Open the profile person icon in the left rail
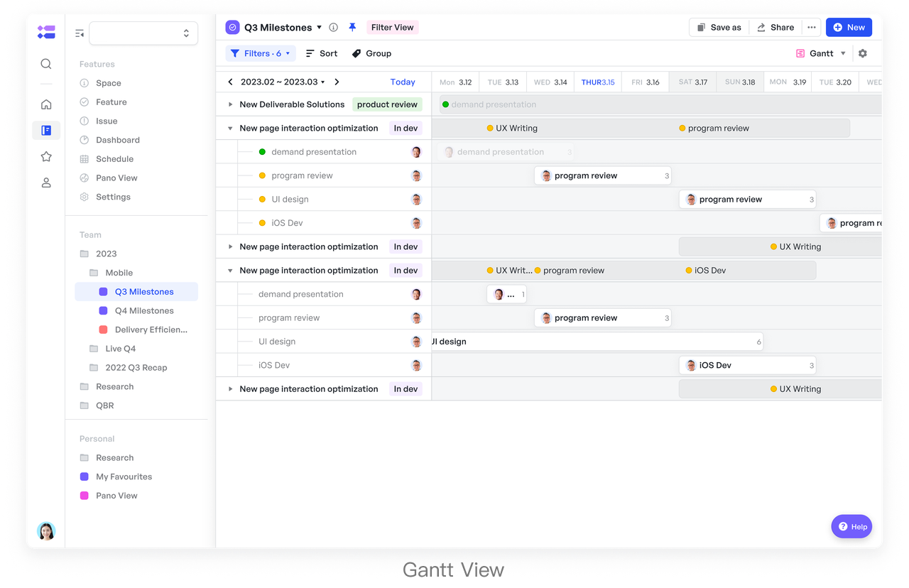 [x=45, y=182]
